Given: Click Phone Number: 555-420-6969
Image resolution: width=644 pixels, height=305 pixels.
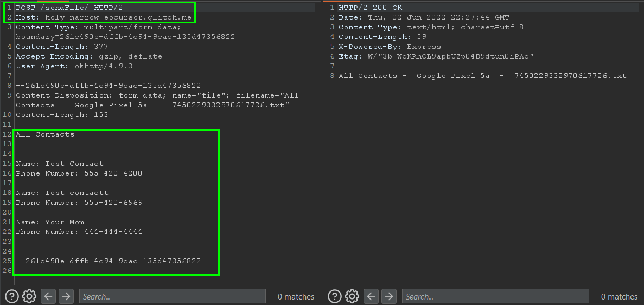Looking at the screenshot, I should [79, 203].
